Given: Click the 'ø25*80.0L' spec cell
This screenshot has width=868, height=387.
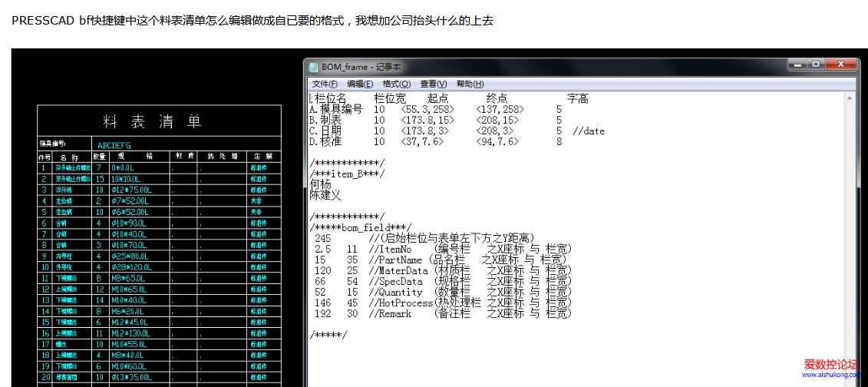Looking at the screenshot, I should coord(129,256).
